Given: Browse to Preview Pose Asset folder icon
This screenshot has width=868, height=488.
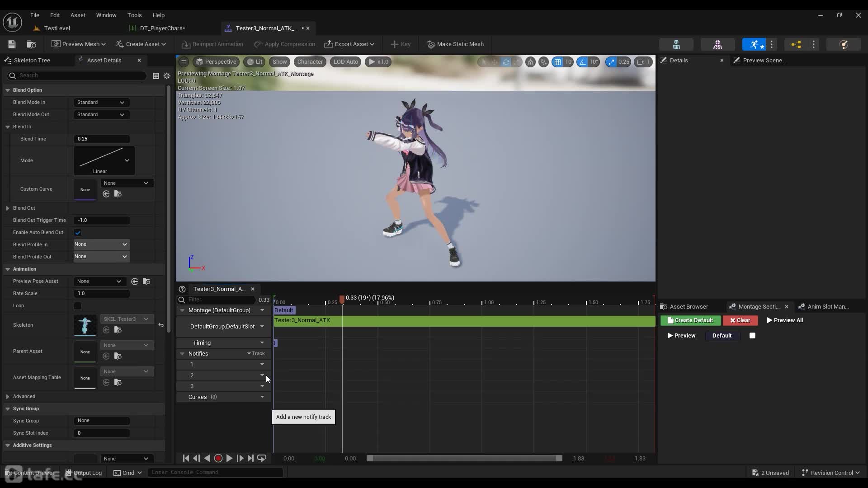Looking at the screenshot, I should pyautogui.click(x=146, y=282).
